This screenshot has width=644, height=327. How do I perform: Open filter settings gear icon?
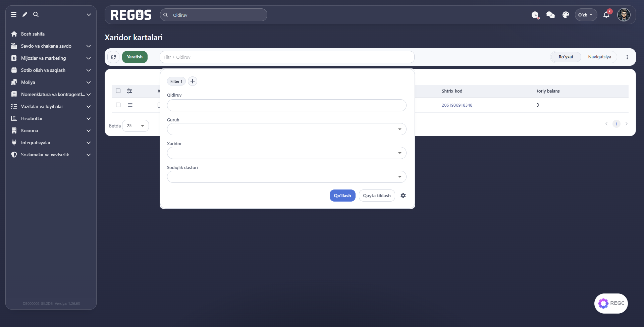[x=403, y=196]
